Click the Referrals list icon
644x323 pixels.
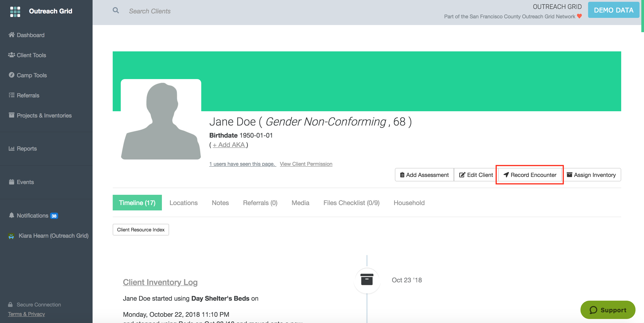(x=11, y=95)
